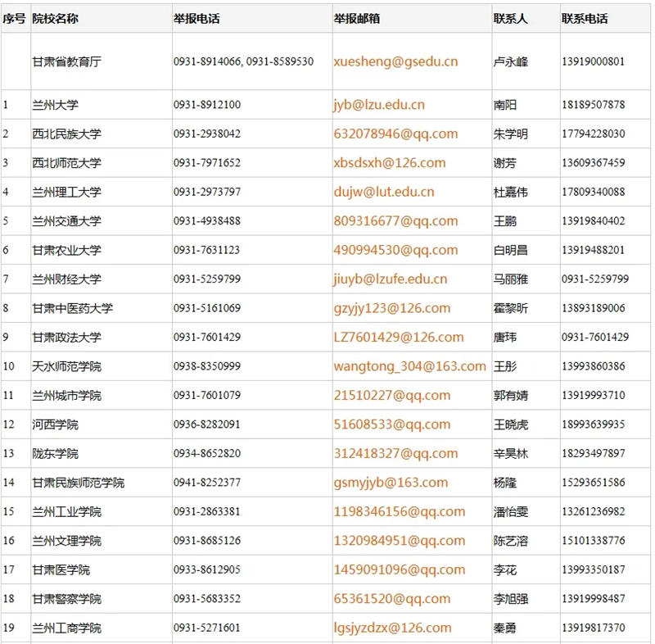Click email 490994530@qq.com

[395, 250]
